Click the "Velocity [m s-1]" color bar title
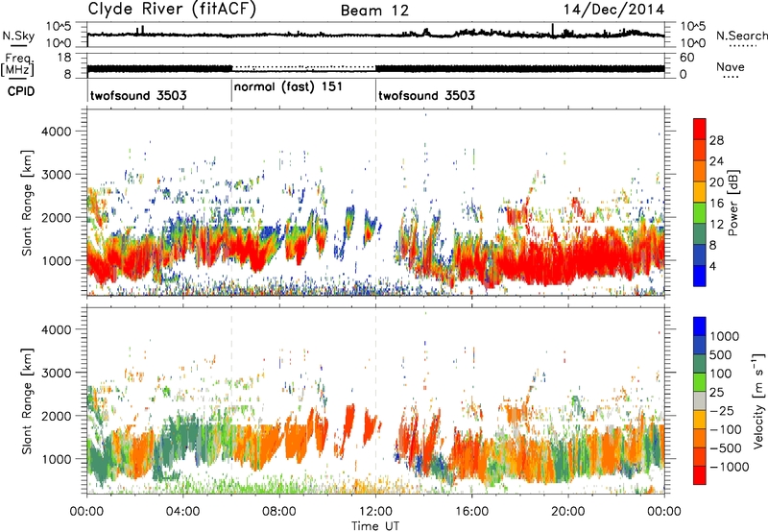 758,400
